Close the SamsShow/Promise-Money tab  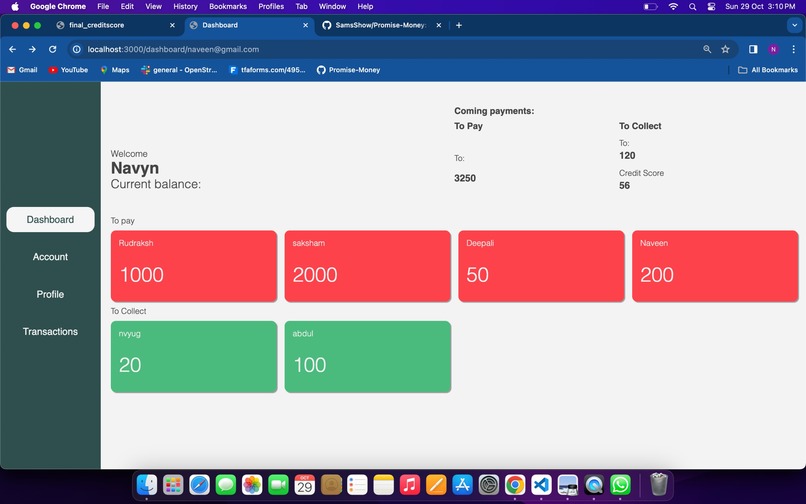point(438,25)
